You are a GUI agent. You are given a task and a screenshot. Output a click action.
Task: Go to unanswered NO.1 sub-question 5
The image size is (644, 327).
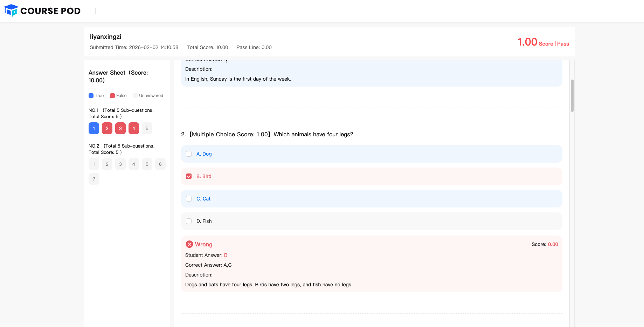click(147, 128)
